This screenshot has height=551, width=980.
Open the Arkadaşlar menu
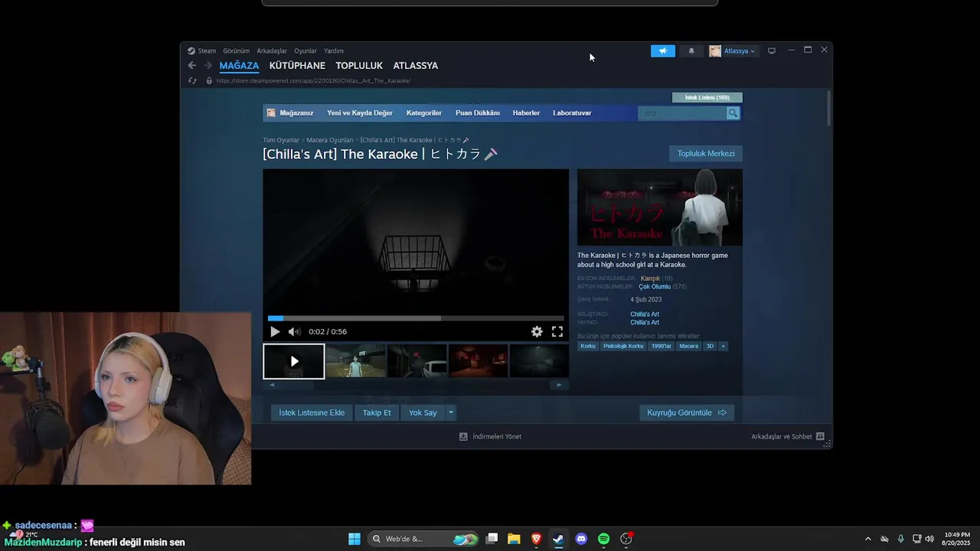[272, 51]
